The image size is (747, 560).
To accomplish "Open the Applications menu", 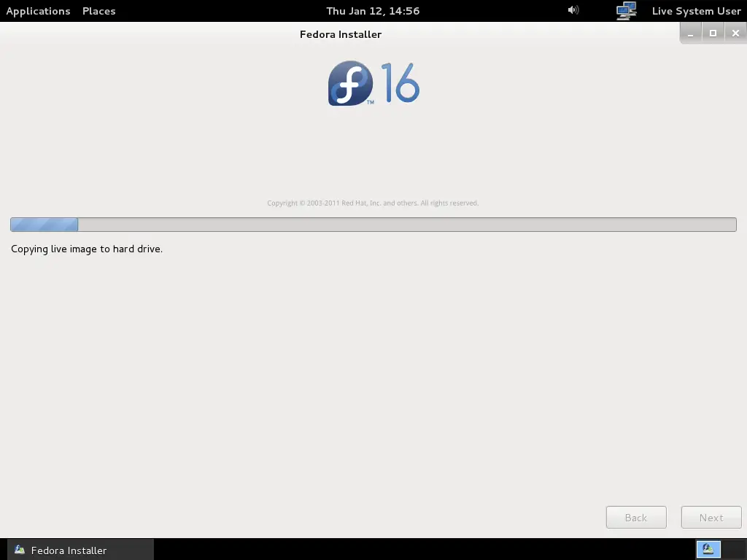I will click(38, 11).
